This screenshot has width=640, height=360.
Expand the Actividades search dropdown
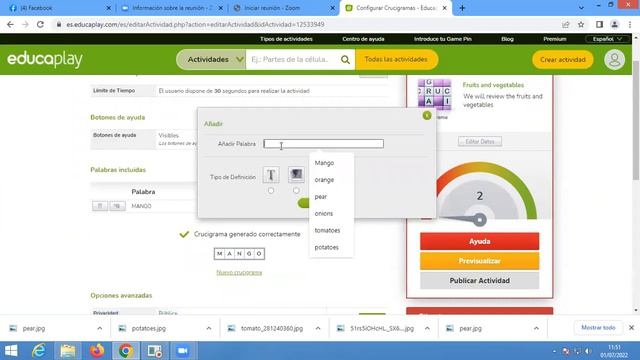[x=211, y=60]
